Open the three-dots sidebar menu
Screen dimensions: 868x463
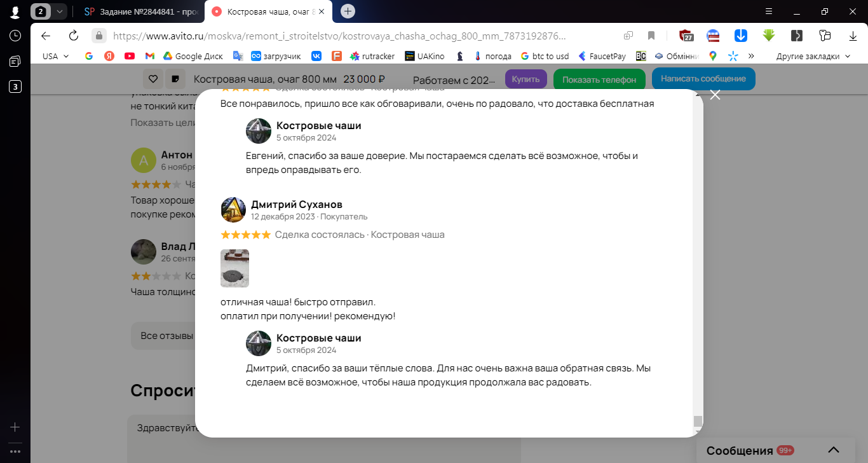(15, 452)
